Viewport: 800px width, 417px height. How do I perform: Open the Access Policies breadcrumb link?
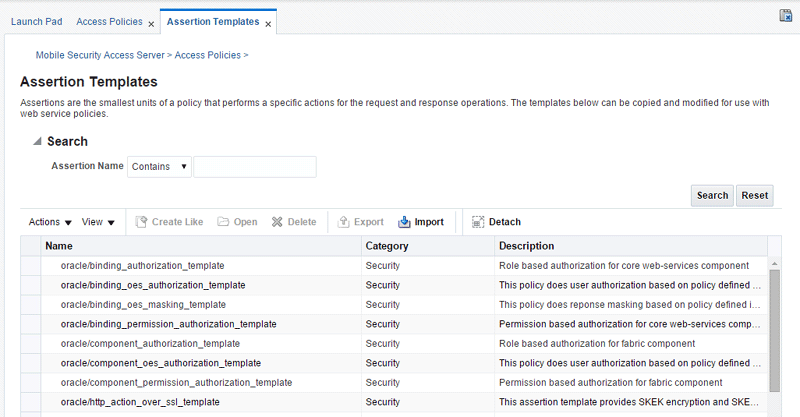208,55
